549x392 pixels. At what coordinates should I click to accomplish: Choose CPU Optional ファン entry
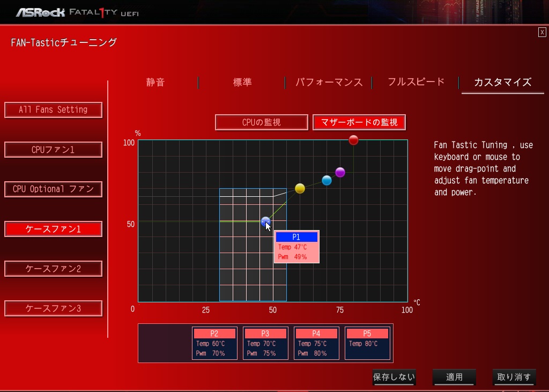(53, 189)
